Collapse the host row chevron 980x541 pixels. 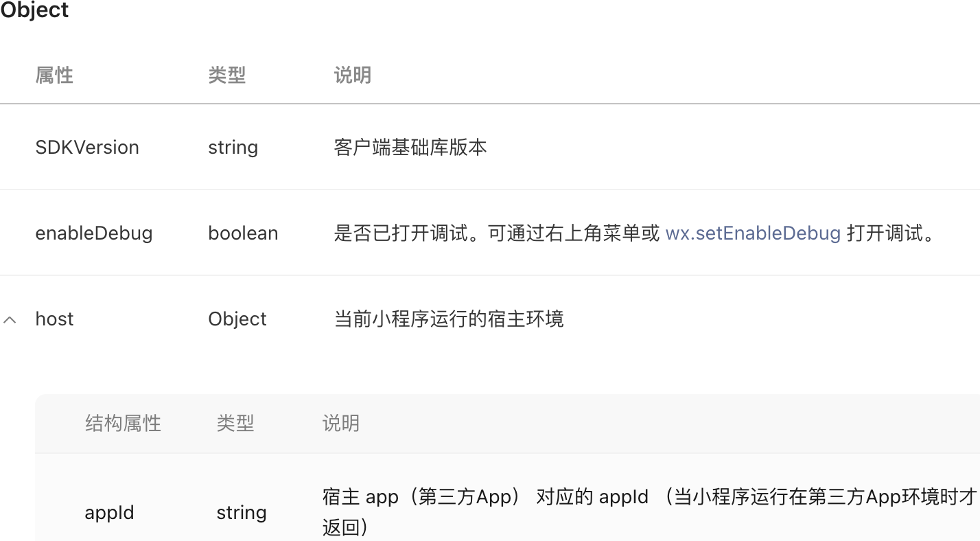[10, 319]
